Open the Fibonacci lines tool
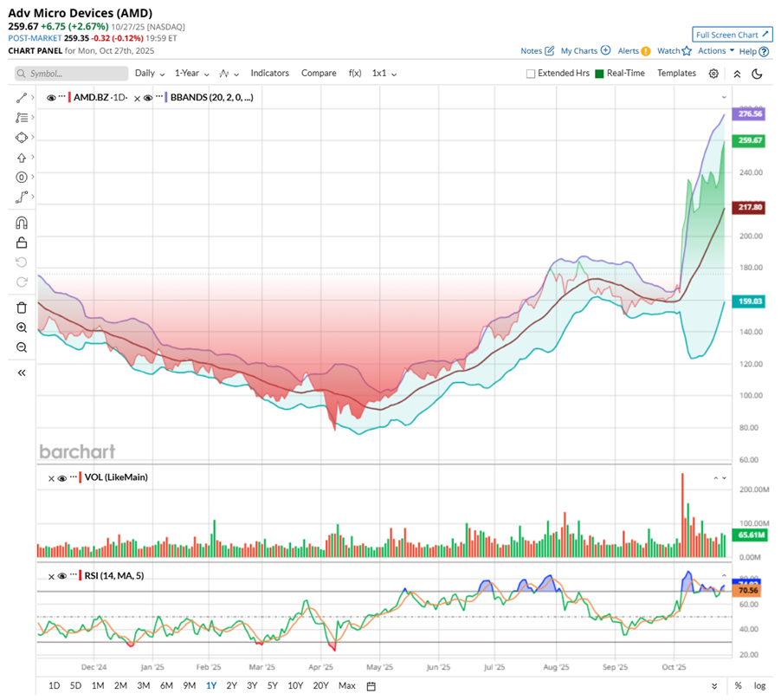 point(21,118)
